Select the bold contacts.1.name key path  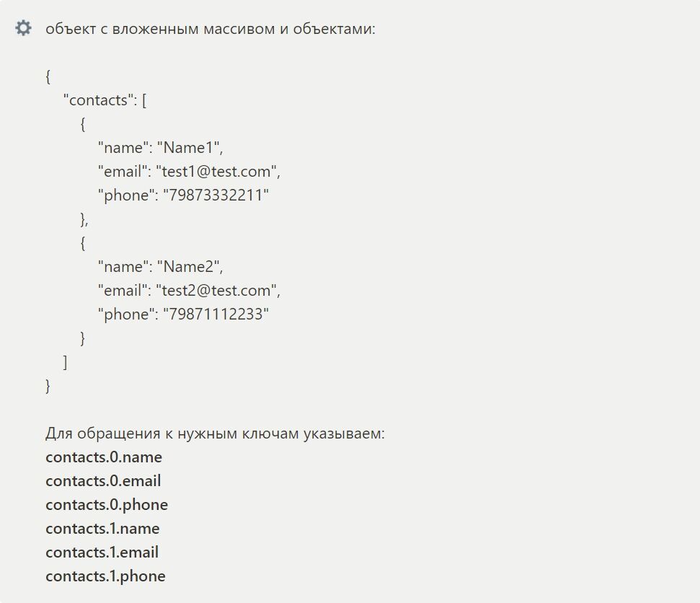pos(102,529)
